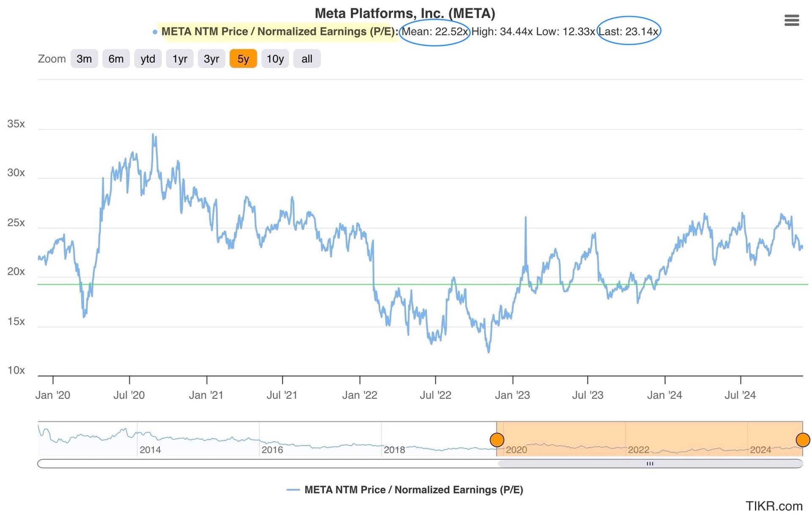The image size is (812, 521).
Task: Click the 2018 label in navigator
Action: coord(394,450)
